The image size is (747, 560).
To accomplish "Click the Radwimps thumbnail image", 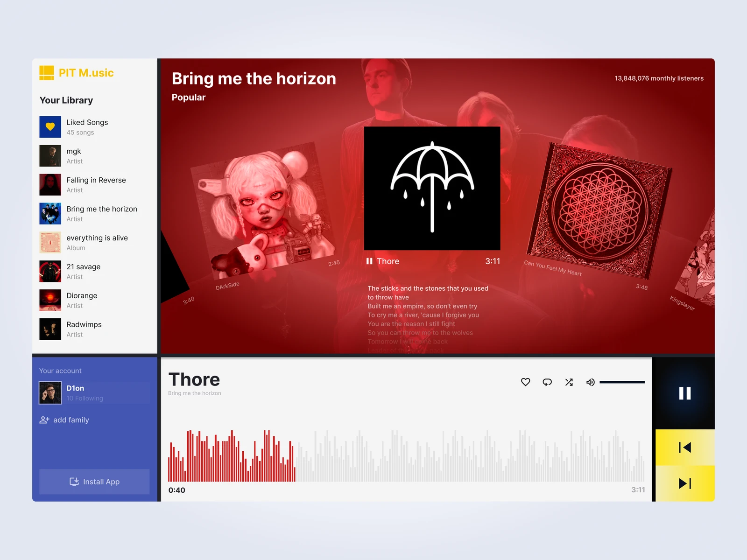I will coord(50,329).
